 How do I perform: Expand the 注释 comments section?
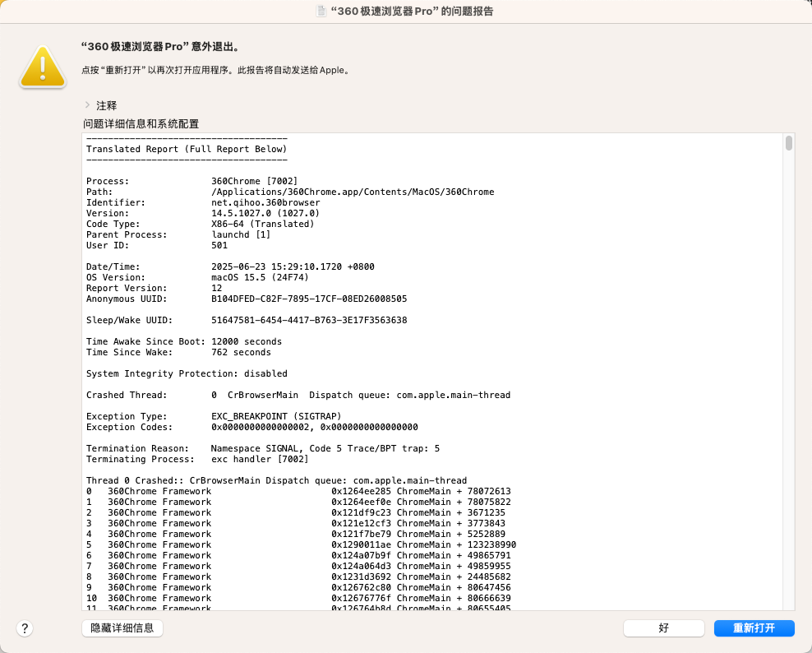pyautogui.click(x=87, y=104)
